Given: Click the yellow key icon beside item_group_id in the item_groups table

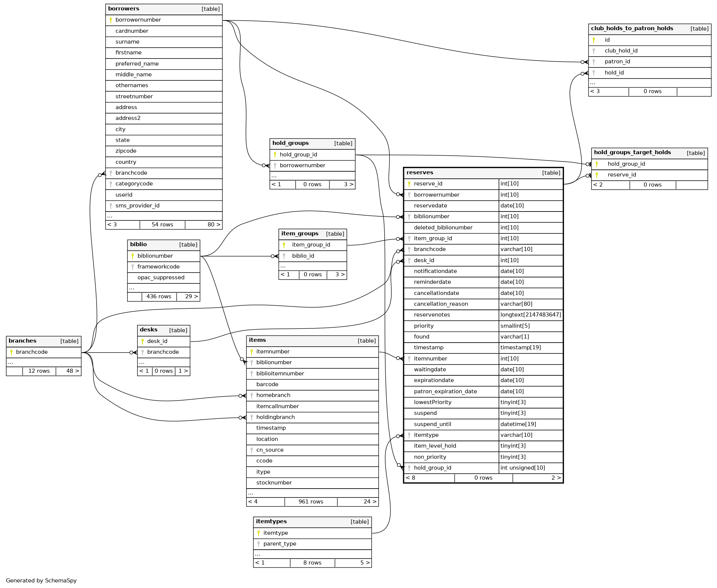Looking at the screenshot, I should [284, 245].
